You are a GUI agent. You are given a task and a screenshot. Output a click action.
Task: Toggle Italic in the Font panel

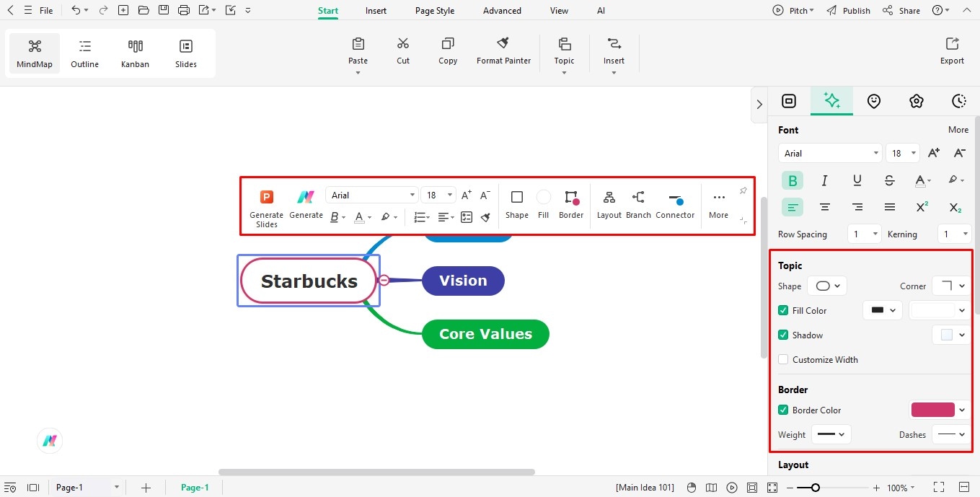click(825, 180)
